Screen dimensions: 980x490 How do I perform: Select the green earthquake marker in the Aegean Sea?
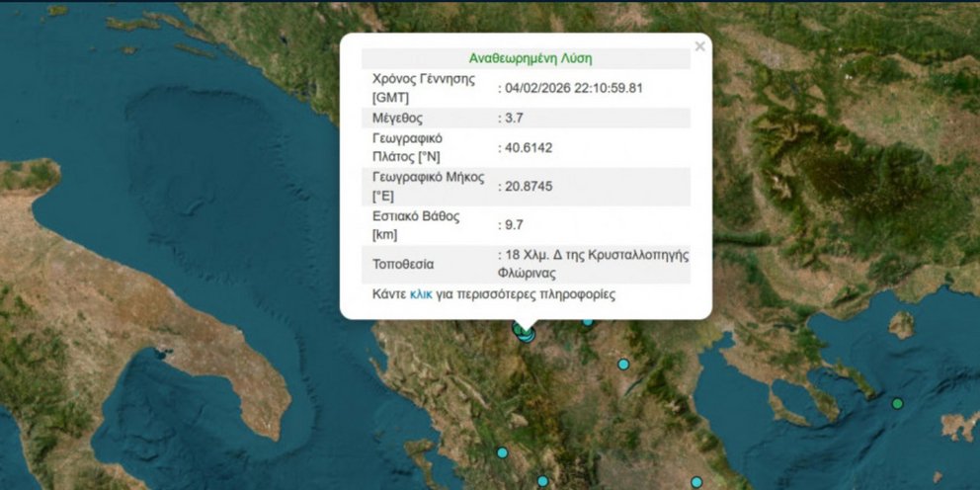[897, 403]
